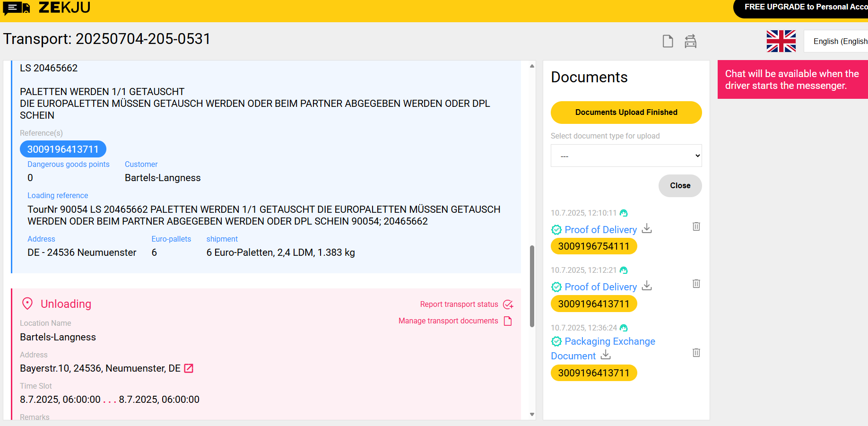Click Report transport status link
The width and height of the screenshot is (868, 426).
pyautogui.click(x=459, y=304)
